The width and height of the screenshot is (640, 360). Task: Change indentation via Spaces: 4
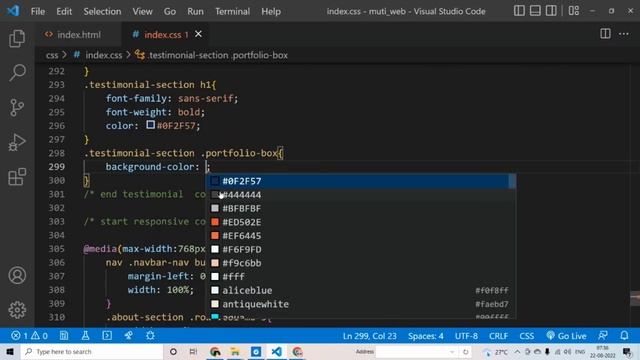pos(426,336)
